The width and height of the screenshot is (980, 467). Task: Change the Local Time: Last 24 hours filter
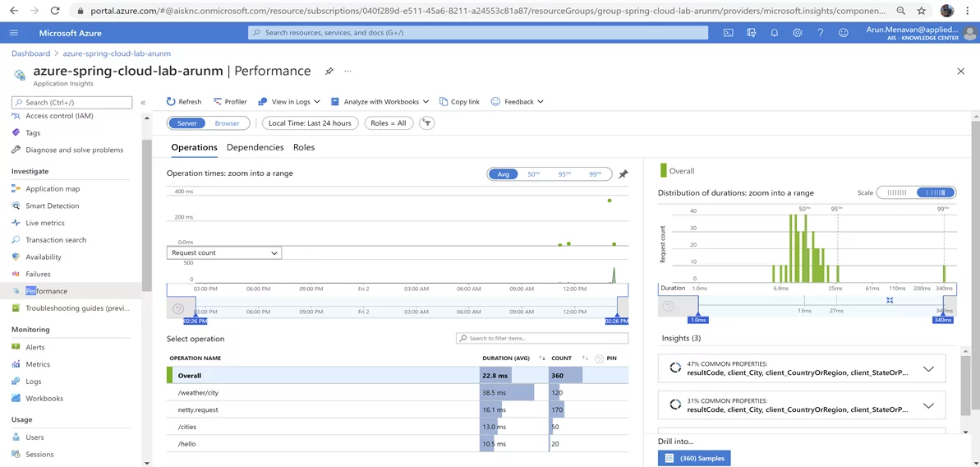(310, 123)
